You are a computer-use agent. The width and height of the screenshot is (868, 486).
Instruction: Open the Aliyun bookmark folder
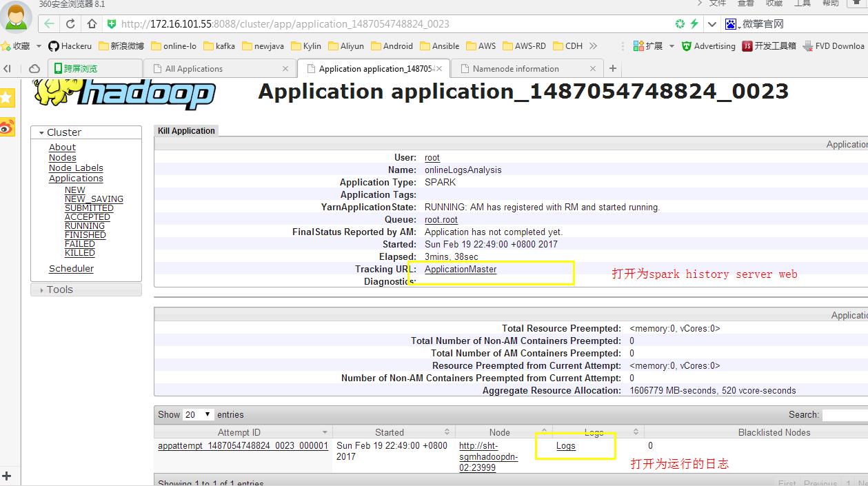346,46
